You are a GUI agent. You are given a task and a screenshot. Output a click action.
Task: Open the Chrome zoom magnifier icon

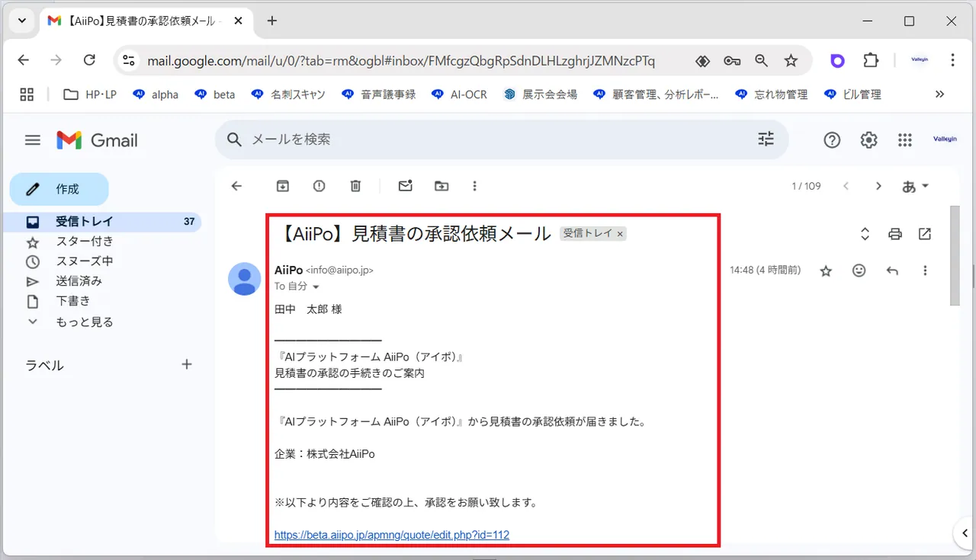click(x=761, y=60)
